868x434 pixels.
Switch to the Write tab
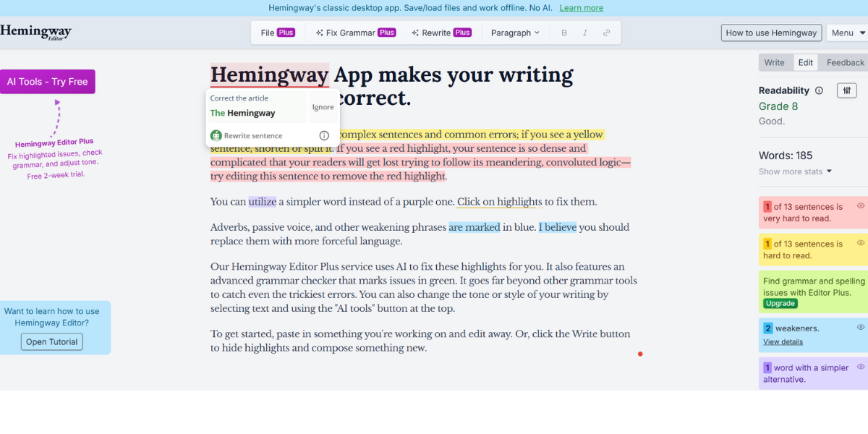(x=775, y=62)
